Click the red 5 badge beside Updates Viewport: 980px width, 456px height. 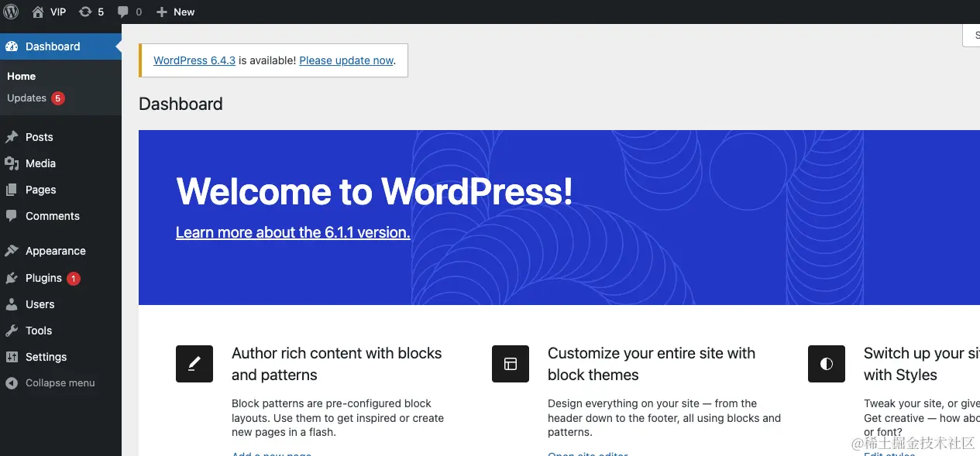58,98
